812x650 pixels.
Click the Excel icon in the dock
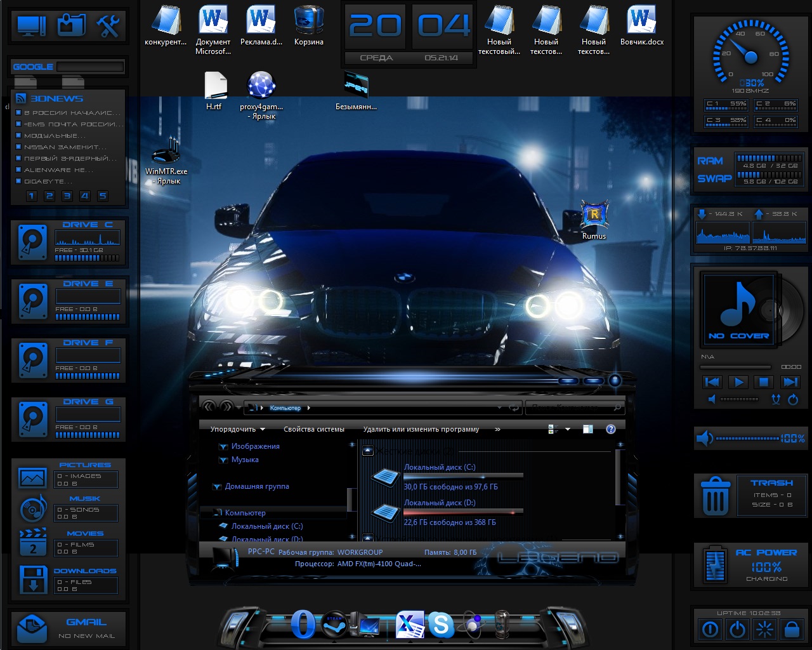pyautogui.click(x=409, y=625)
